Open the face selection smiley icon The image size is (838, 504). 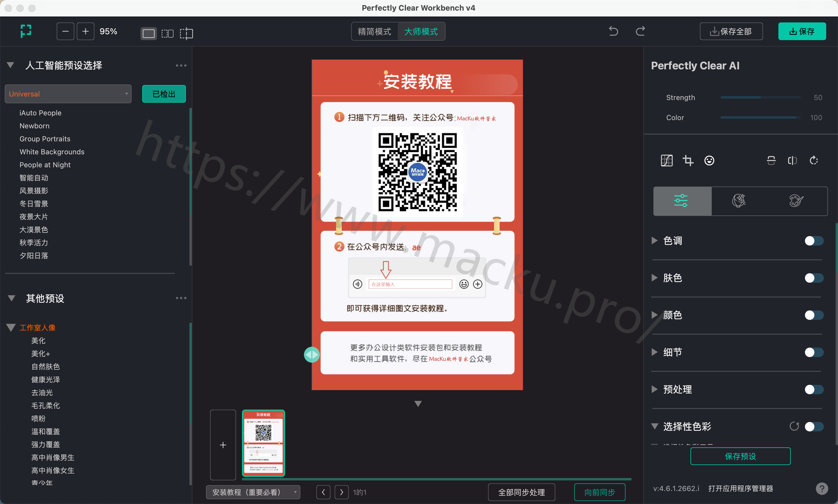709,160
